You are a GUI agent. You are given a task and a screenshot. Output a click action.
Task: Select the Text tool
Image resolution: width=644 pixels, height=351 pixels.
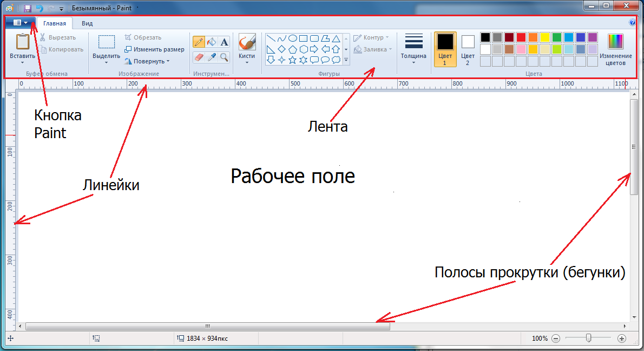coord(224,42)
